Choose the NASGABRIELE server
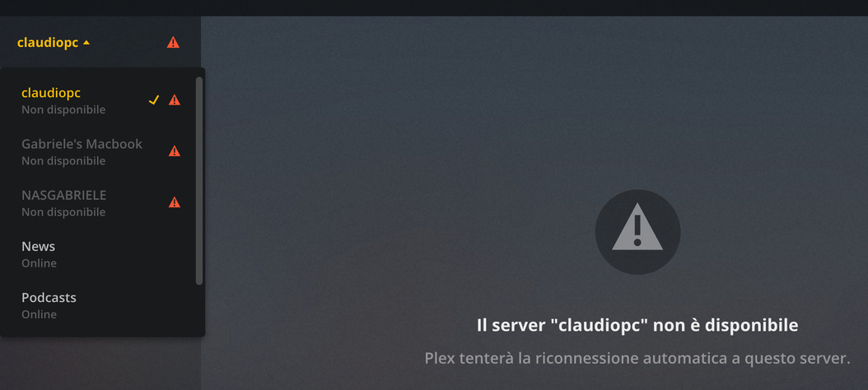868x390 pixels. click(x=101, y=203)
